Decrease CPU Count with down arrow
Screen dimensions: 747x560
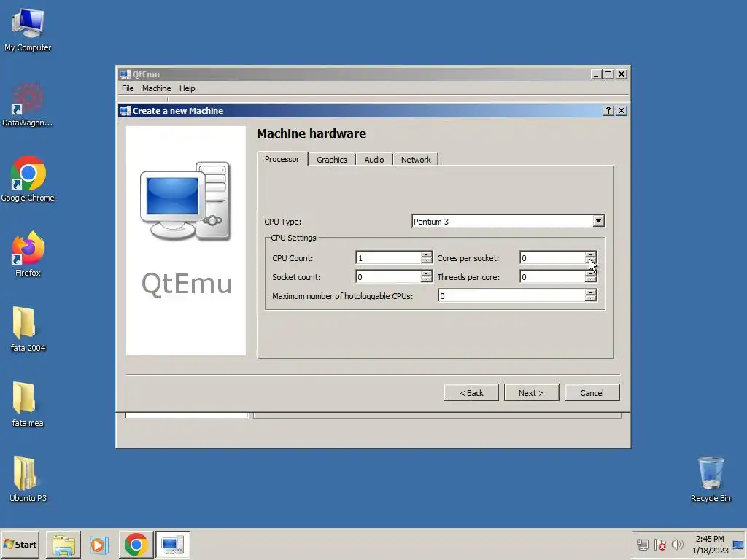pyautogui.click(x=426, y=261)
